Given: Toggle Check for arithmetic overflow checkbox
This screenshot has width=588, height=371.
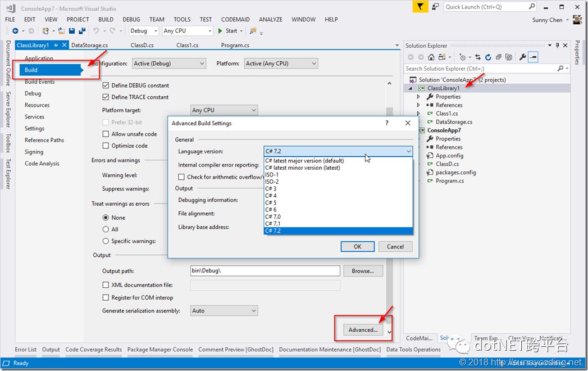Looking at the screenshot, I should (x=181, y=177).
